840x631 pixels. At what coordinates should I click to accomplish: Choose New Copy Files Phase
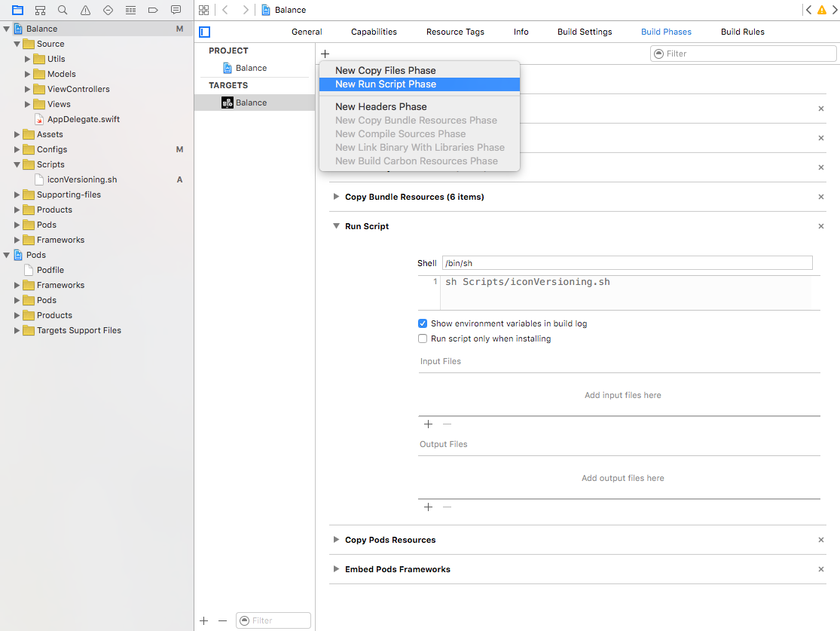point(420,70)
